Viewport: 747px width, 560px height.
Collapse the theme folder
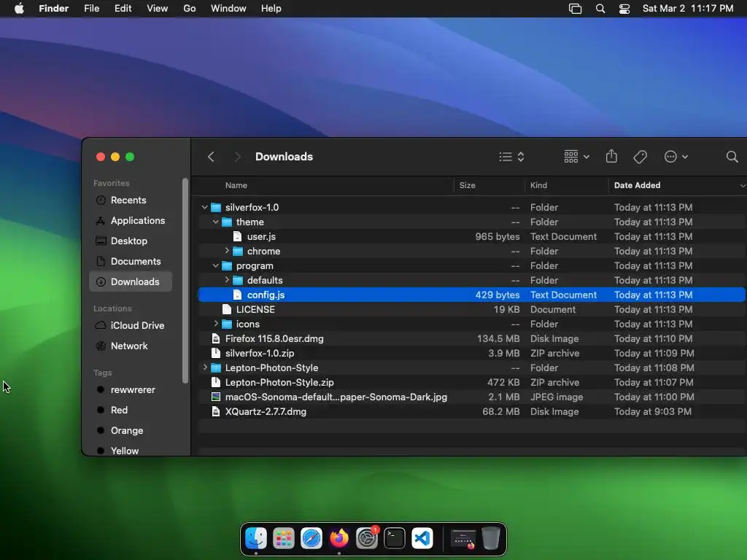[215, 222]
